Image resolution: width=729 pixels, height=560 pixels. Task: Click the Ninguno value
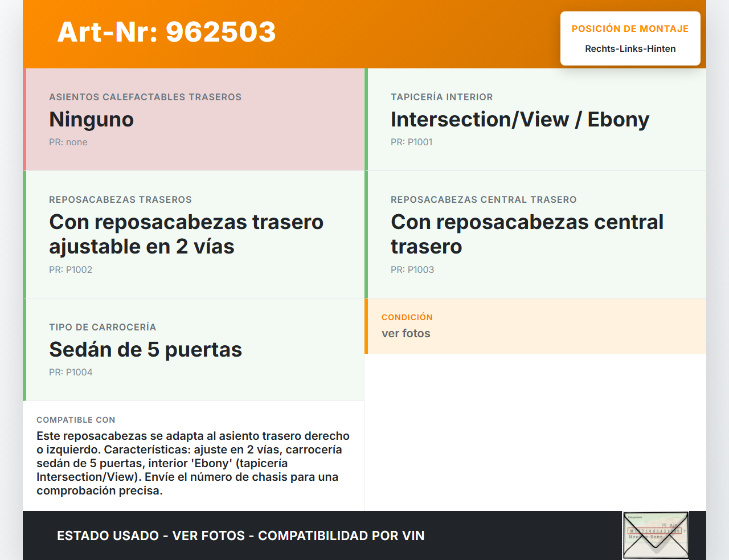coord(91,120)
